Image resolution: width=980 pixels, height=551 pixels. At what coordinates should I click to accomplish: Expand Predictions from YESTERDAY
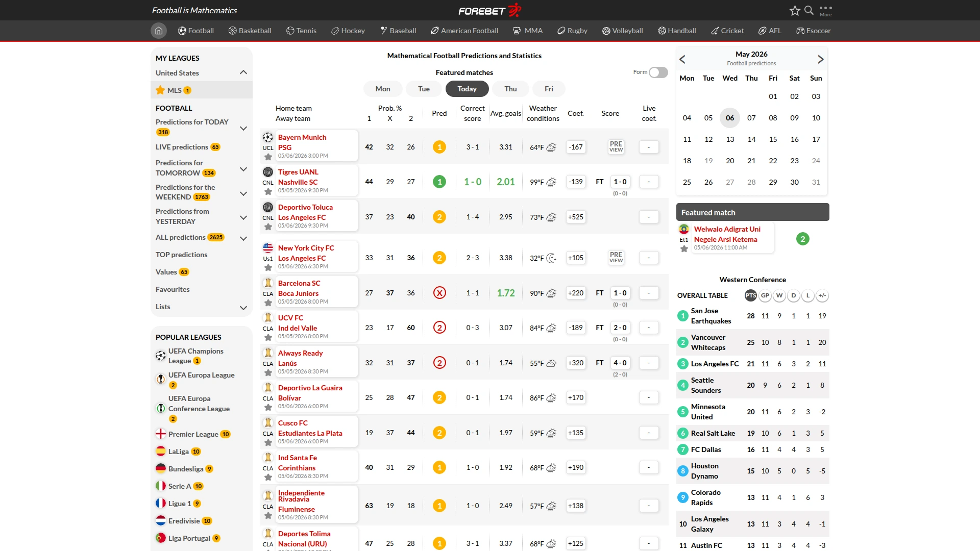(x=243, y=217)
